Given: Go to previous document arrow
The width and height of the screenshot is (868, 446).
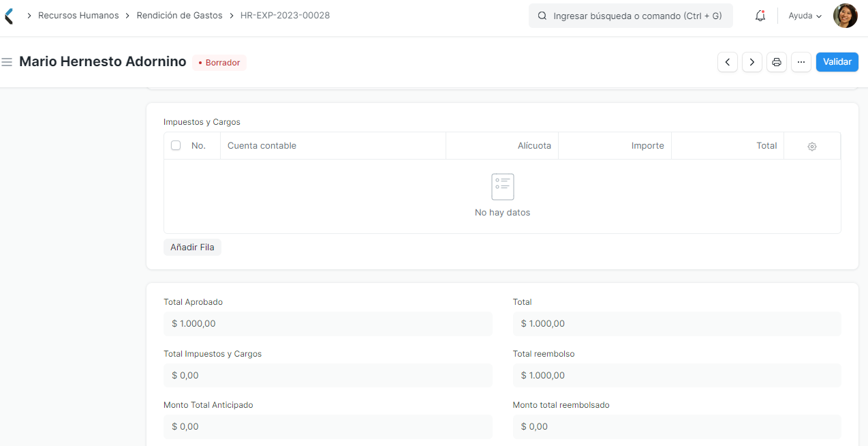Looking at the screenshot, I should (728, 62).
